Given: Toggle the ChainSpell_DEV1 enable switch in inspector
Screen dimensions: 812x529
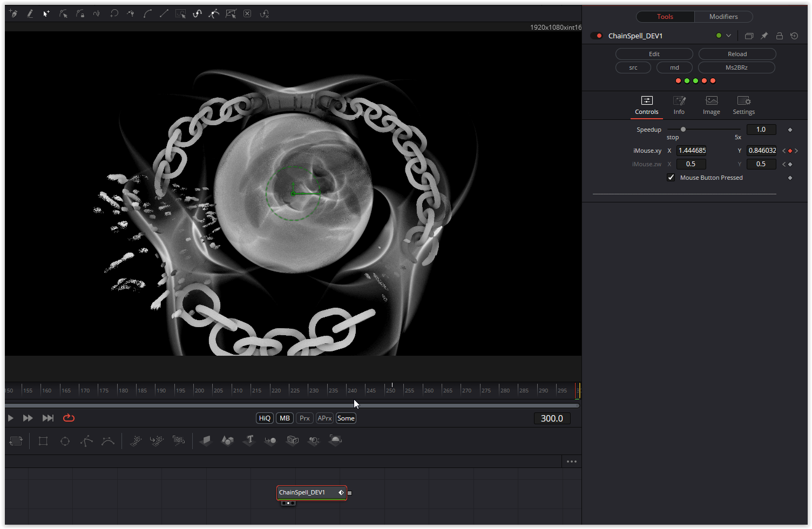Looking at the screenshot, I should [597, 36].
